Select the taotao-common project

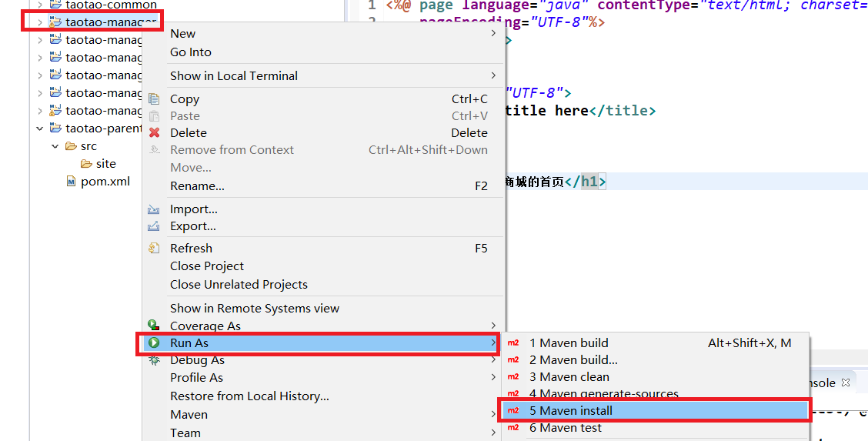[x=111, y=5]
